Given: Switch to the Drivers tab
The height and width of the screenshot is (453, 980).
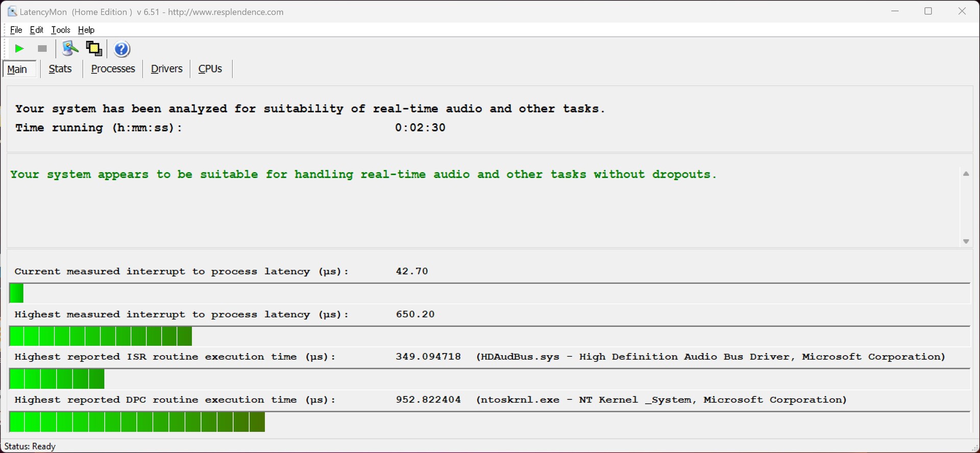Looking at the screenshot, I should click(x=167, y=69).
